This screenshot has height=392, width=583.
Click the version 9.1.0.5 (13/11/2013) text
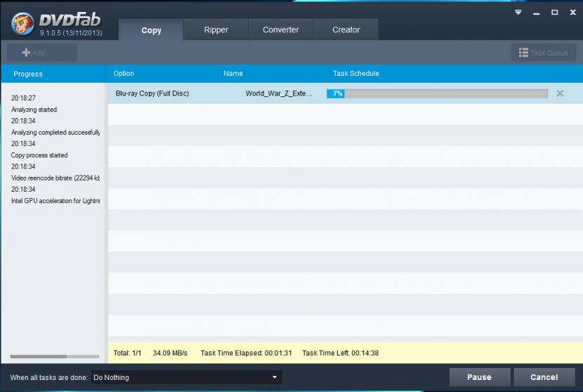(71, 33)
